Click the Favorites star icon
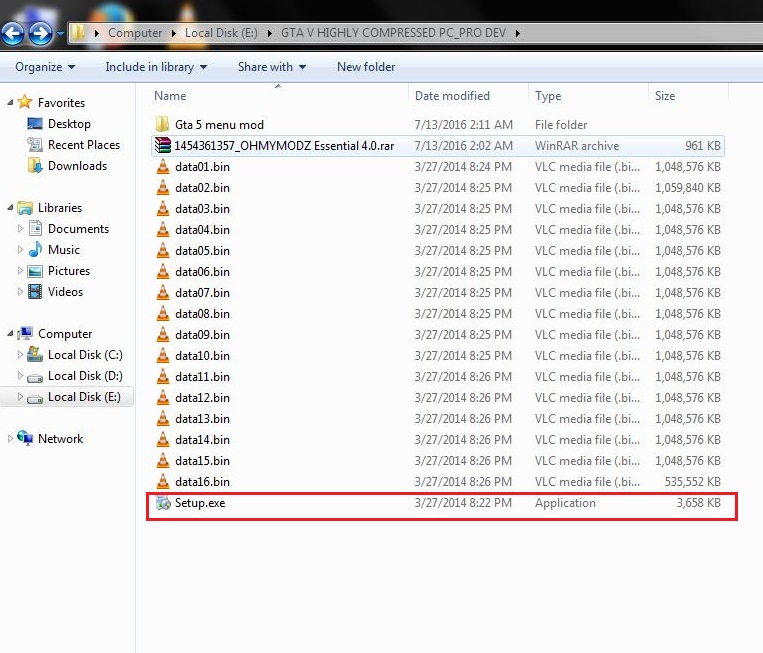The height and width of the screenshot is (653, 763). coord(24,102)
